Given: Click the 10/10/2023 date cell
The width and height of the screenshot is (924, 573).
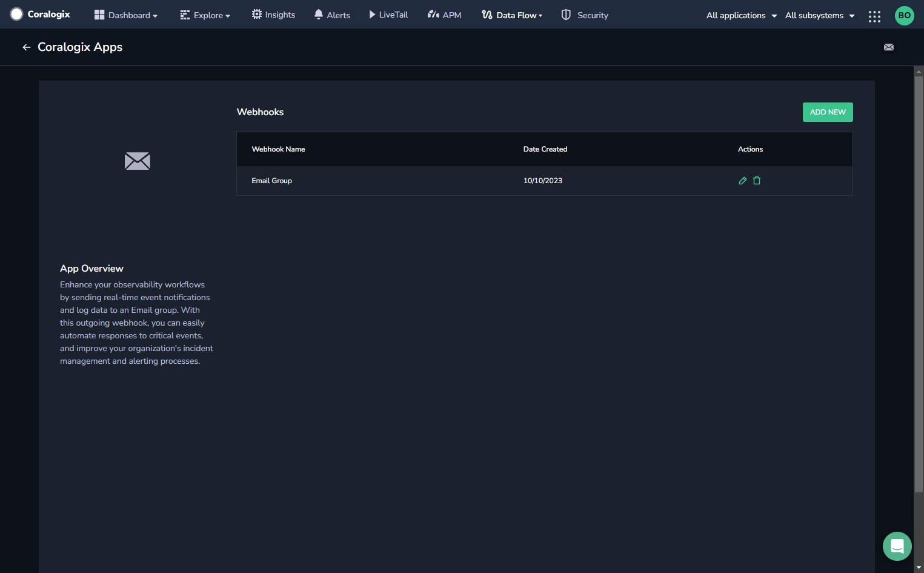Looking at the screenshot, I should [x=543, y=181].
